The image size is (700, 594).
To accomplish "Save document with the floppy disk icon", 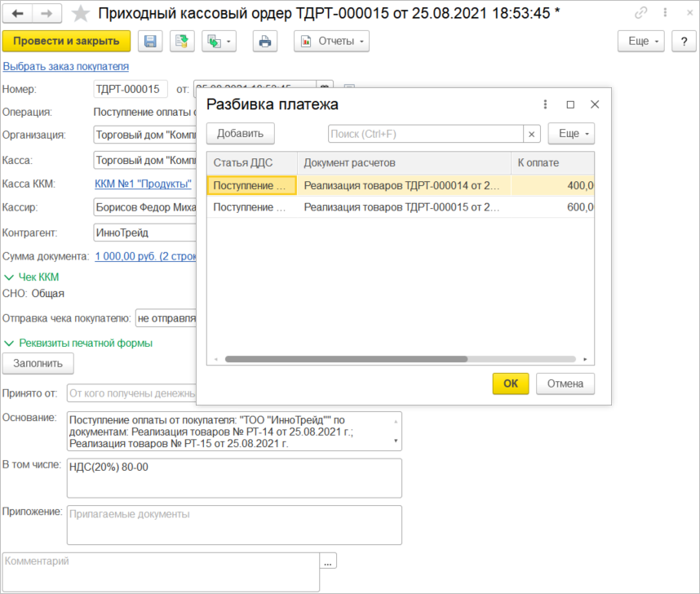I will pos(150,42).
